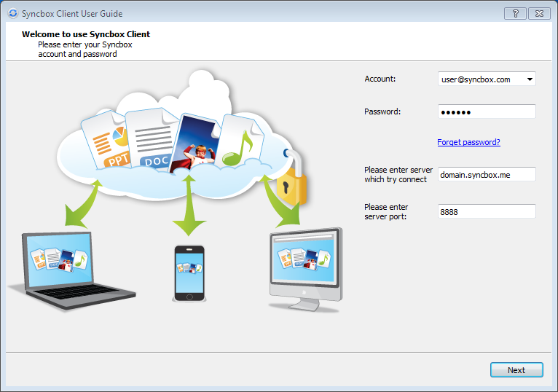Screen dimensions: 558x392
Task: Click the green music note file icon
Action: (x=240, y=141)
